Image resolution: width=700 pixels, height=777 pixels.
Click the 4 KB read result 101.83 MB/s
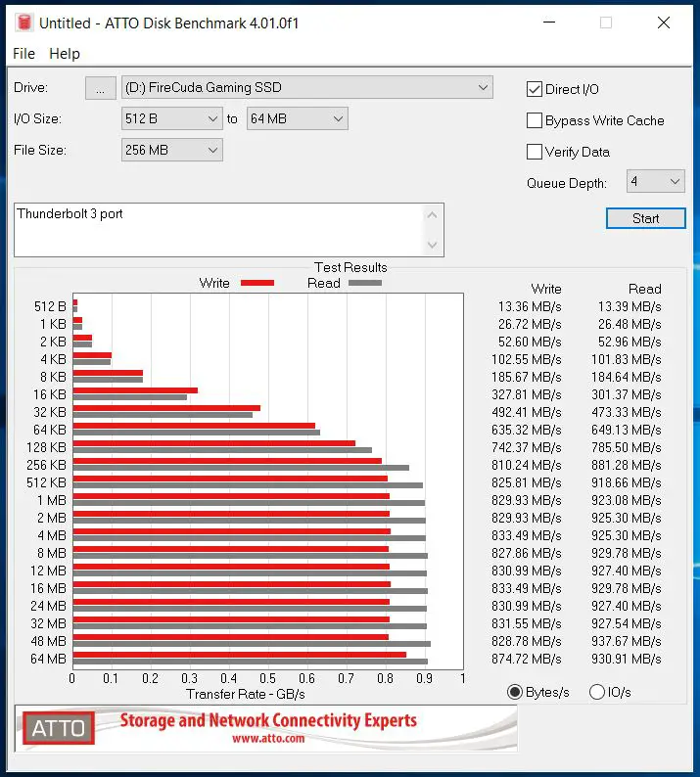coord(627,359)
